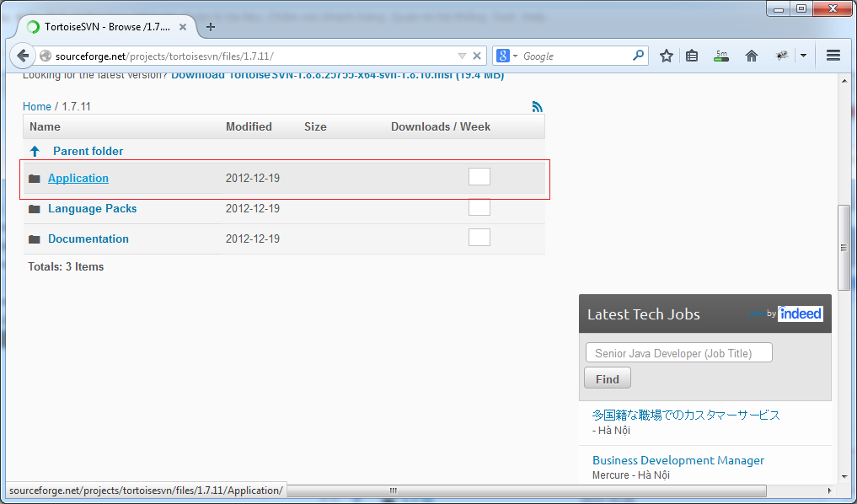Maximize the browser window
The width and height of the screenshot is (857, 504).
click(x=801, y=8)
